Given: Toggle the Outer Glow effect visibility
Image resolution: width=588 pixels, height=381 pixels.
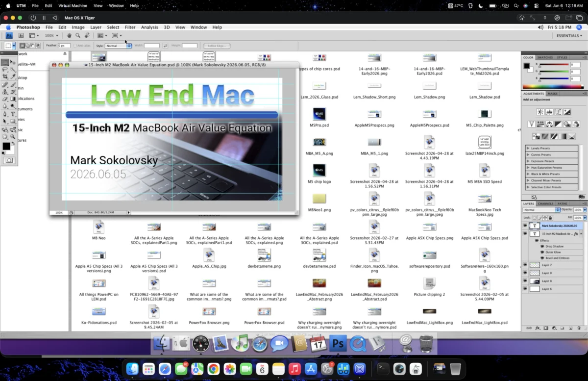Looking at the screenshot, I should (x=542, y=252).
